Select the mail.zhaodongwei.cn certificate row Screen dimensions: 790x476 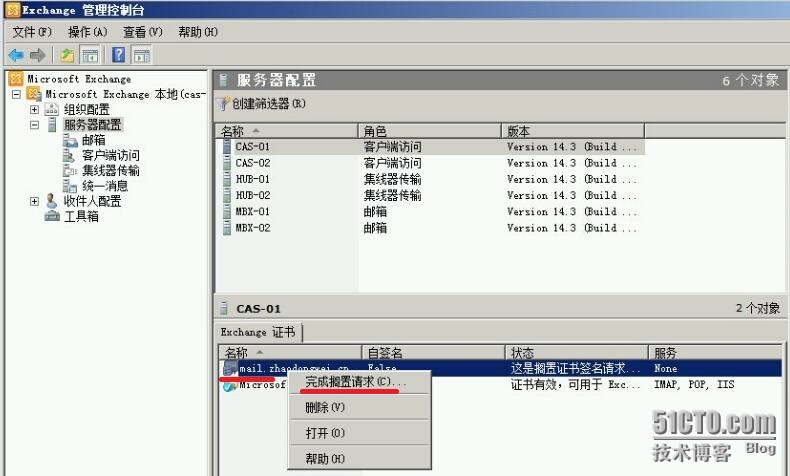[501, 368]
